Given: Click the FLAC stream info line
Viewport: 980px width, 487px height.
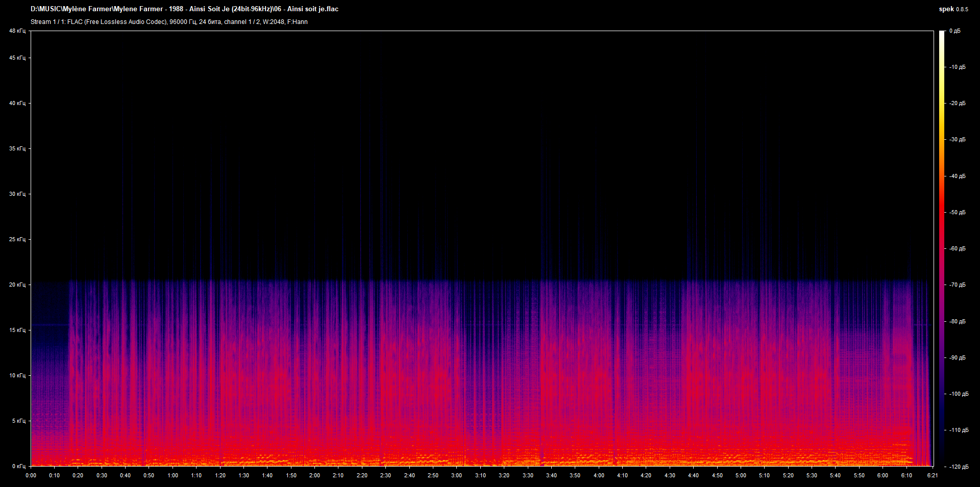Looking at the screenshot, I should pyautogui.click(x=169, y=22).
